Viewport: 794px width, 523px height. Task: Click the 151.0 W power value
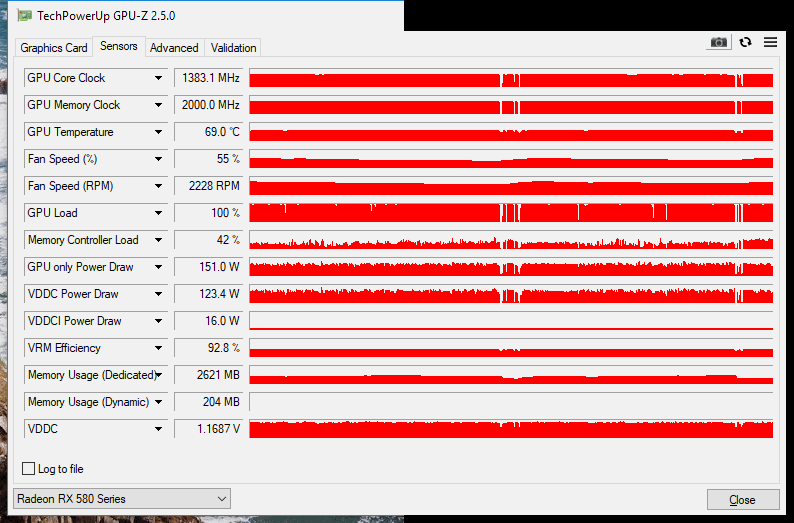click(x=209, y=267)
